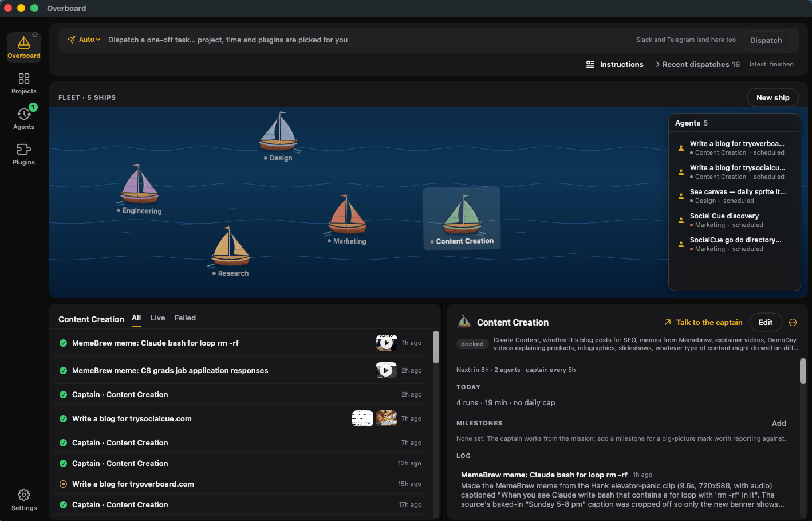Click the Dispatch button
The height and width of the screenshot is (521, 812).
click(x=766, y=40)
